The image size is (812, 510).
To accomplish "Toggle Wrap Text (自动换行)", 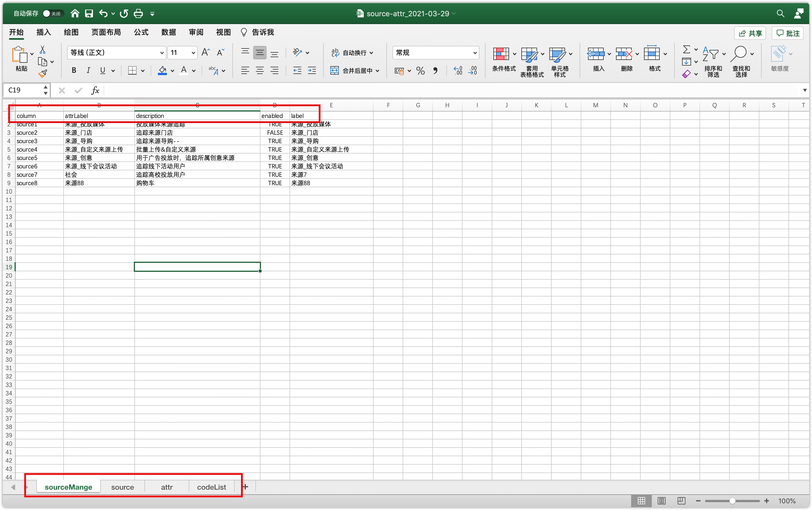I will [352, 53].
